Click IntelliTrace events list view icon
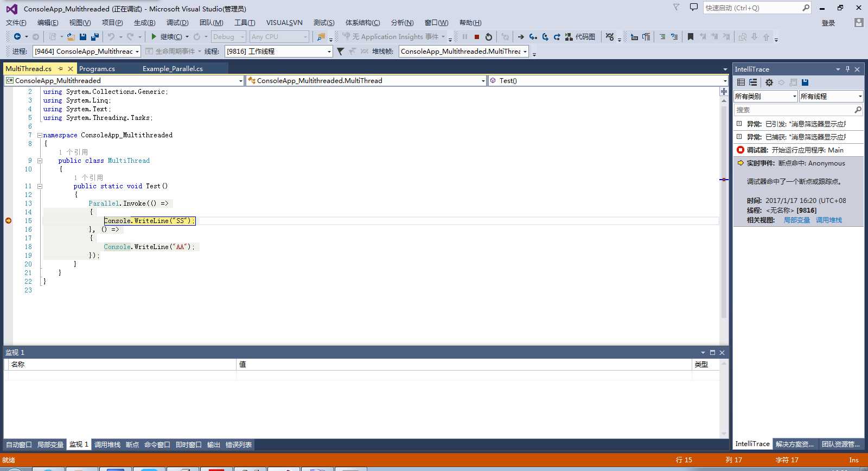The image size is (868, 471). point(741,82)
